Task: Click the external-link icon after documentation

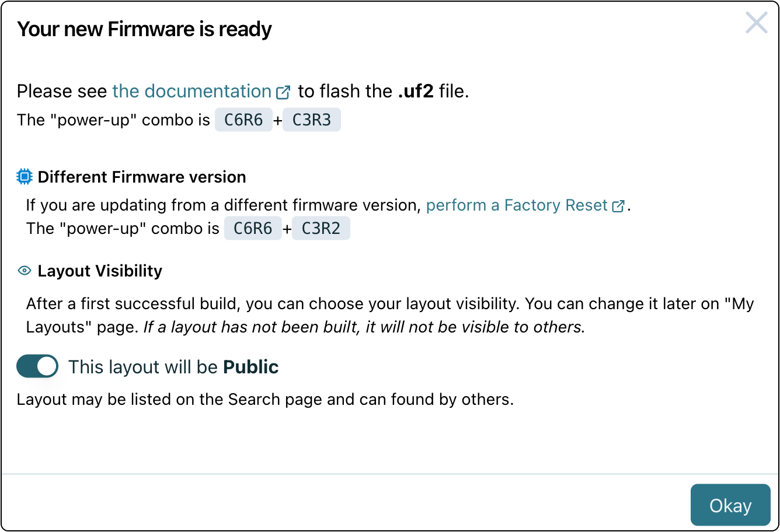Action: point(283,92)
